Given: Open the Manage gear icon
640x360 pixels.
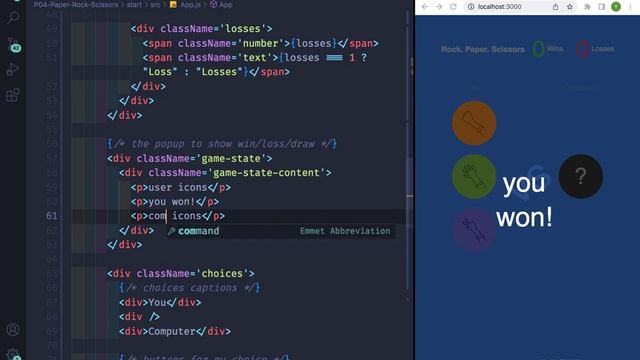Looking at the screenshot, I should (x=13, y=354).
